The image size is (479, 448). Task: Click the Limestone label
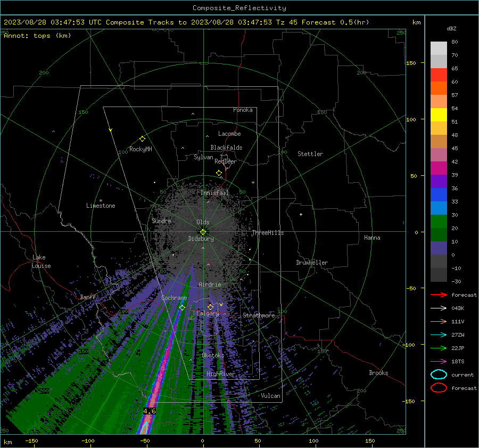(x=101, y=206)
